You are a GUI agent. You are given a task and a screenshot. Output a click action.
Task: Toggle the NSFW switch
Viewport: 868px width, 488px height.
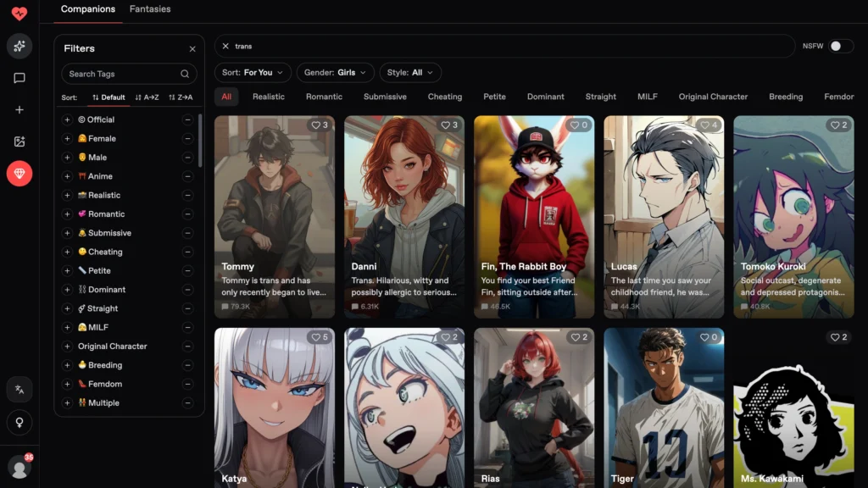point(840,46)
